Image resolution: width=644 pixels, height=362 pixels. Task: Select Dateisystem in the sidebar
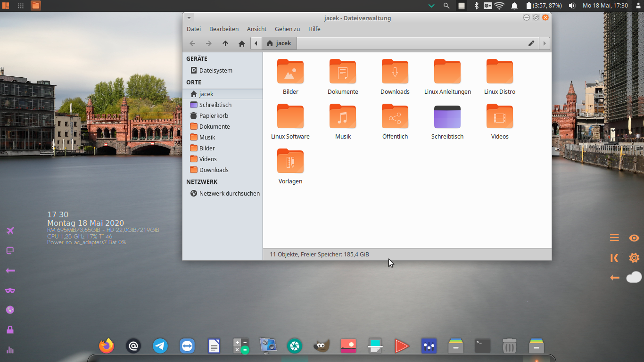223,70
